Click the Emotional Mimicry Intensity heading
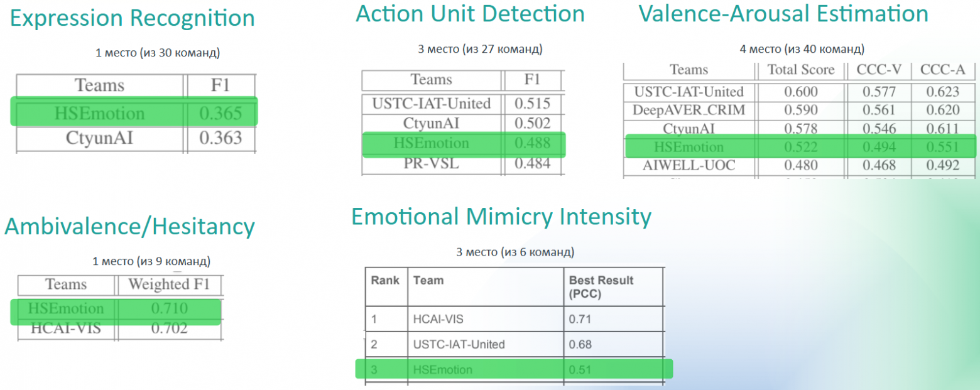This screenshot has height=390, width=980. (x=501, y=217)
